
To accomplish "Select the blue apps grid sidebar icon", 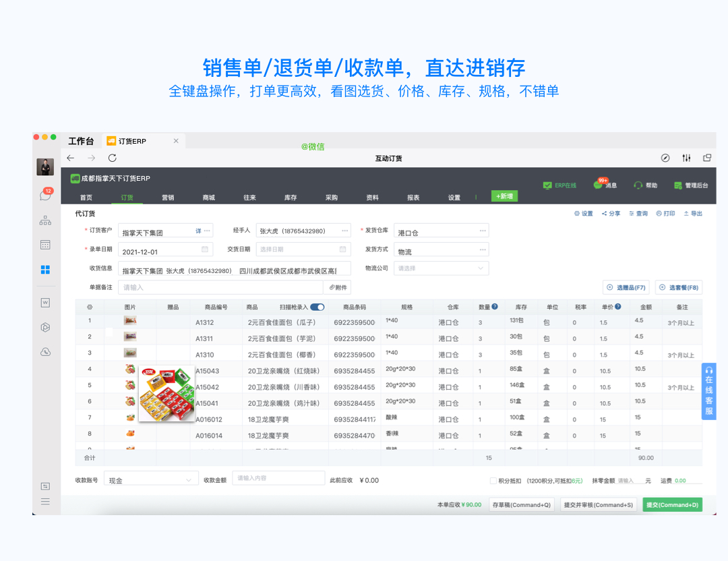I will click(46, 269).
